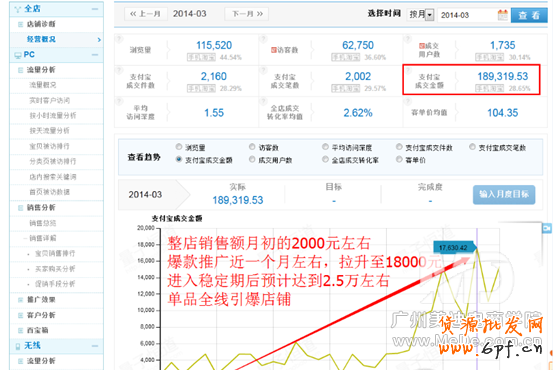The height and width of the screenshot is (370, 553).
Task: Click the 无线 mobile phone section icon
Action: point(18,346)
